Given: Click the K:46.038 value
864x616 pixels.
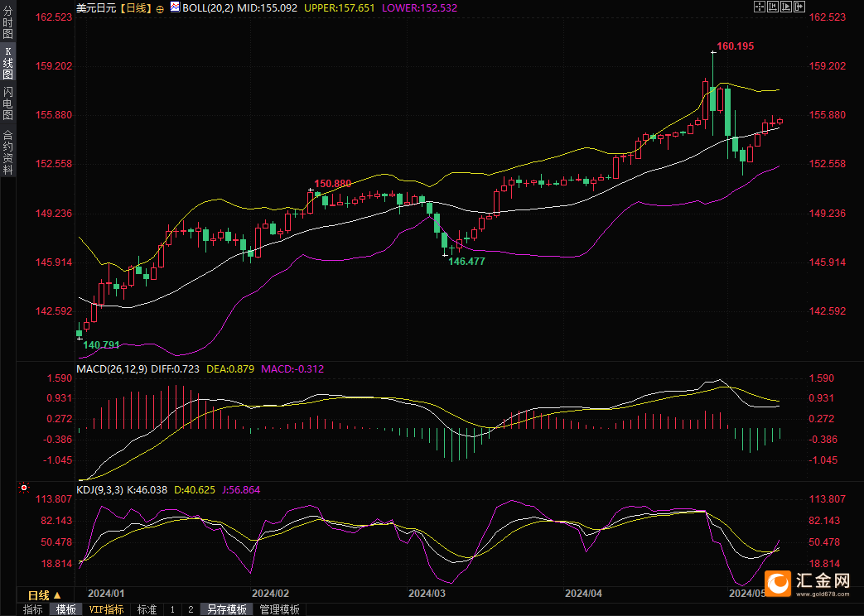Looking at the screenshot, I should tap(147, 490).
